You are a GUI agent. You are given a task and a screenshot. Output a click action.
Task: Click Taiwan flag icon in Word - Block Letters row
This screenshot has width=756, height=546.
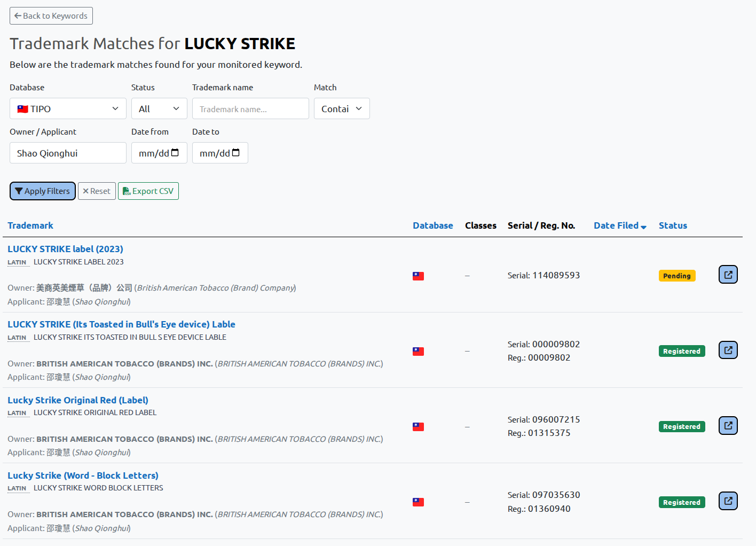tap(418, 502)
